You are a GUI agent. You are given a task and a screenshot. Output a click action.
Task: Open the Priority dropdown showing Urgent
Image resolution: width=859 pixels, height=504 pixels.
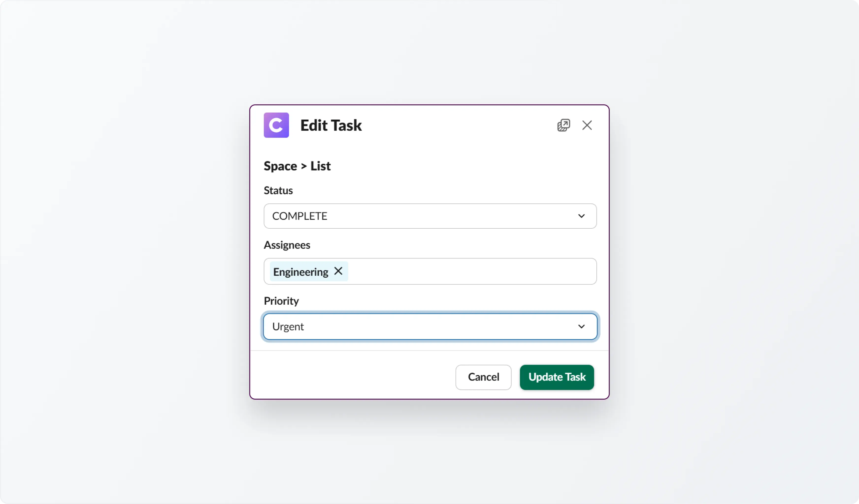pos(429,326)
